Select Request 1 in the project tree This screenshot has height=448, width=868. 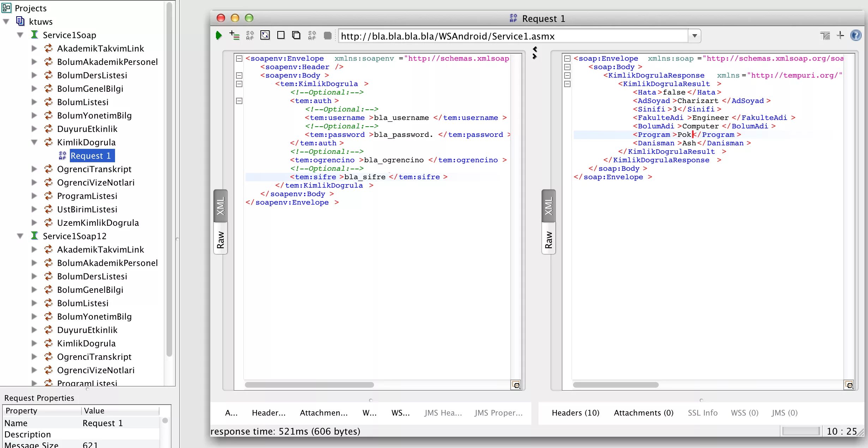click(91, 156)
